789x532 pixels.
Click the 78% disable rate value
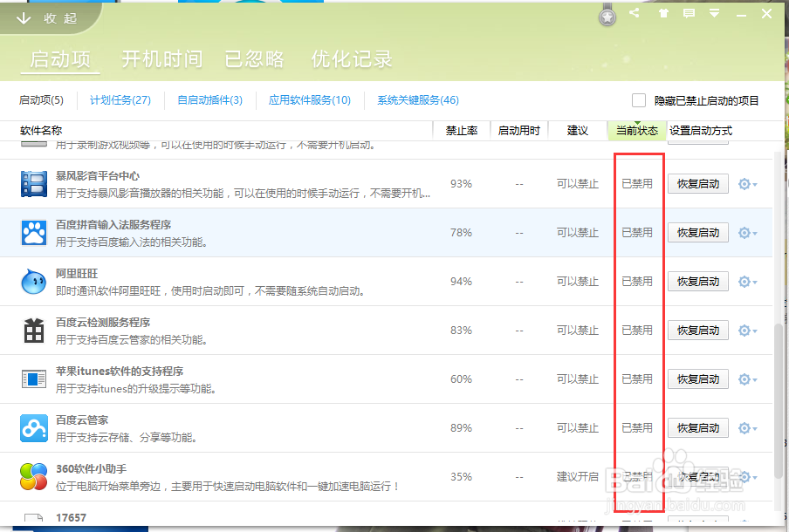coord(461,233)
